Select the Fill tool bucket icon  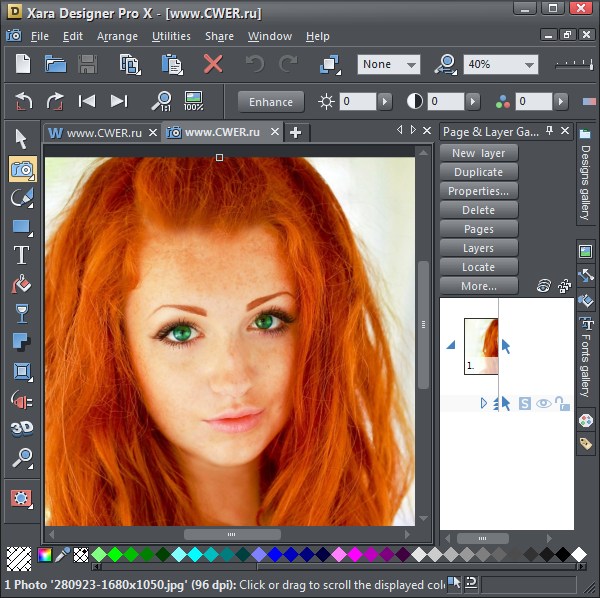21,284
